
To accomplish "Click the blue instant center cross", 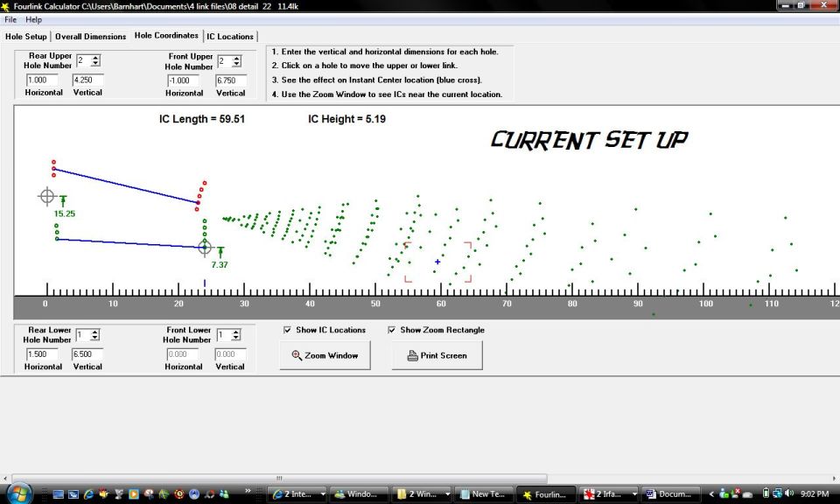I will coord(437,262).
